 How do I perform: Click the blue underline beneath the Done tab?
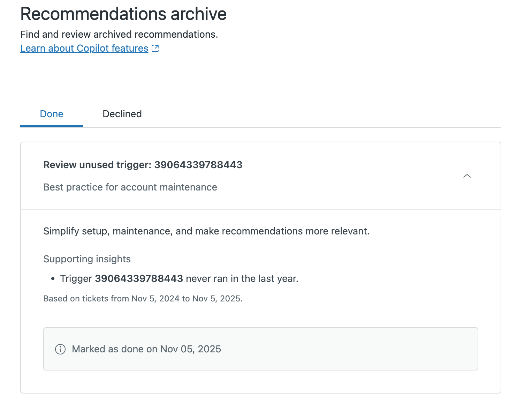click(x=52, y=126)
